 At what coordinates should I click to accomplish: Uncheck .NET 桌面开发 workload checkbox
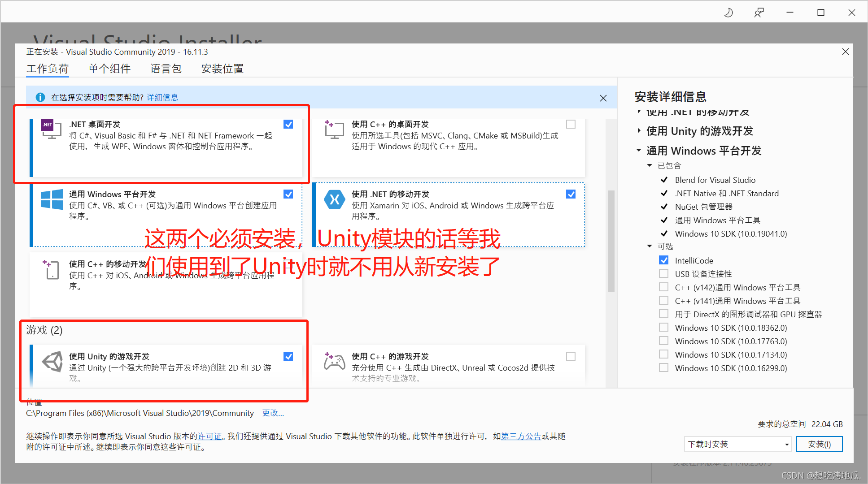[288, 124]
